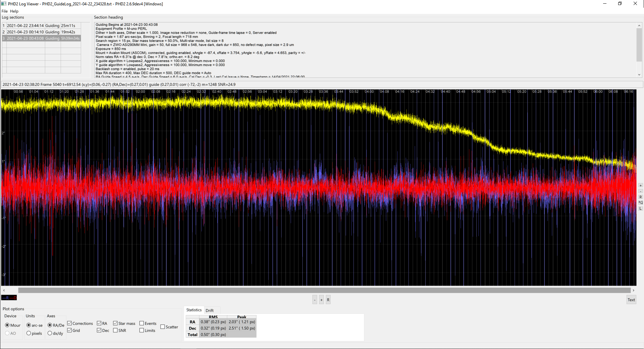Select RA/Dec axes option

56,325
